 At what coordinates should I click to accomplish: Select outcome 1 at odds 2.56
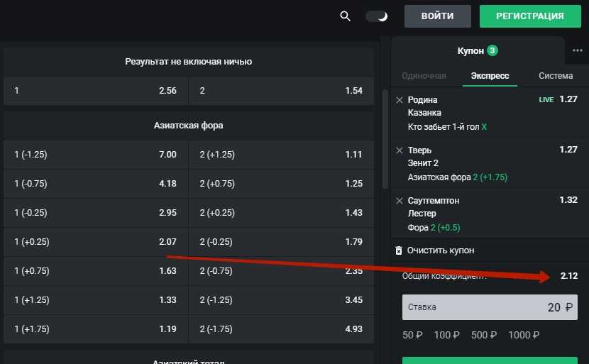point(96,91)
